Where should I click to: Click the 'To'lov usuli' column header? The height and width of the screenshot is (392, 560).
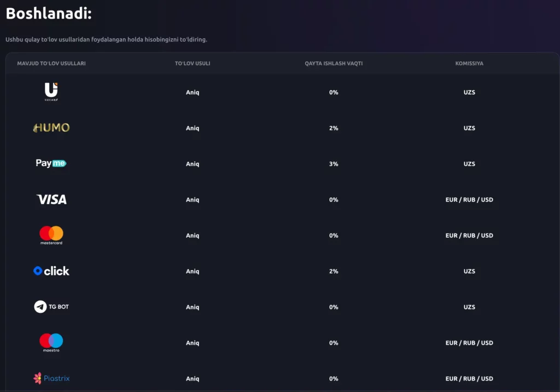click(x=192, y=63)
